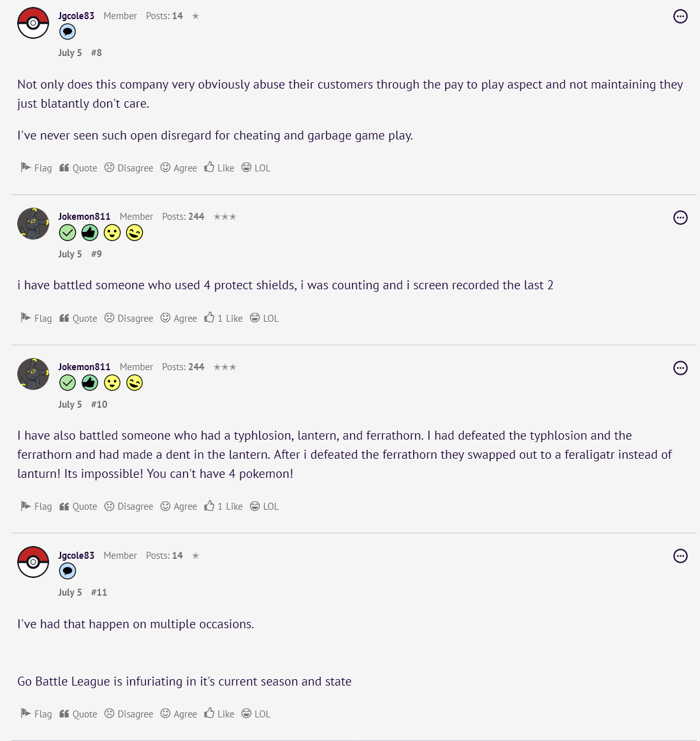Screen dimensions: 700x741
Task: Like post #9 with 1 Like
Action: (x=223, y=319)
